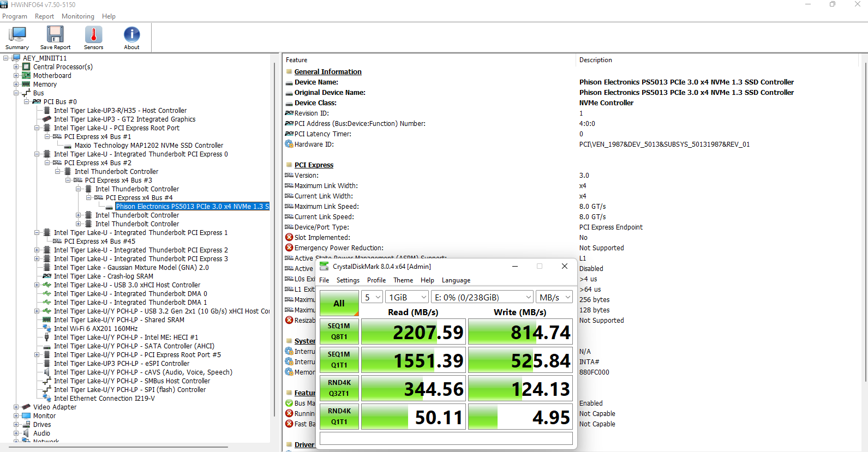This screenshot has height=452, width=868.
Task: Collapse the Bus tree node
Action: pos(16,93)
